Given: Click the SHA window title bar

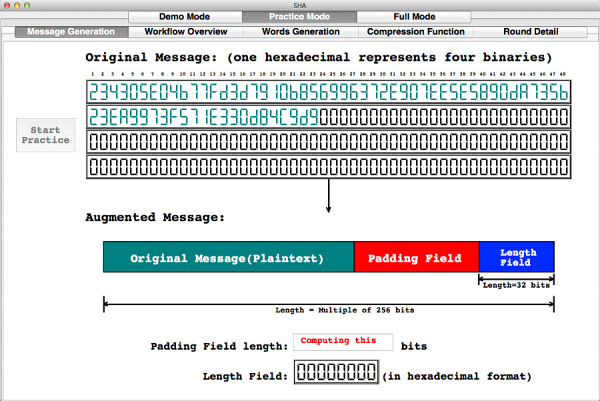Looking at the screenshot, I should (300, 5).
